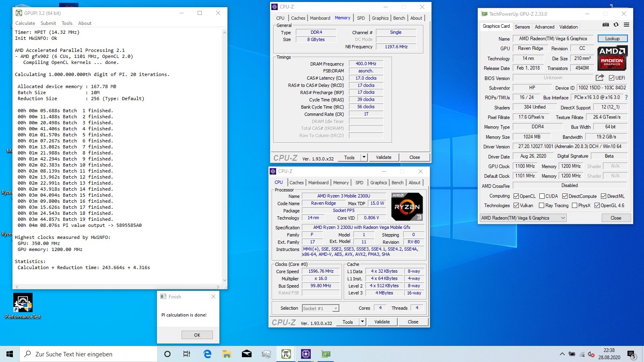
Task: Open Mainboard tab in lower CPU-Z window
Action: (x=318, y=183)
